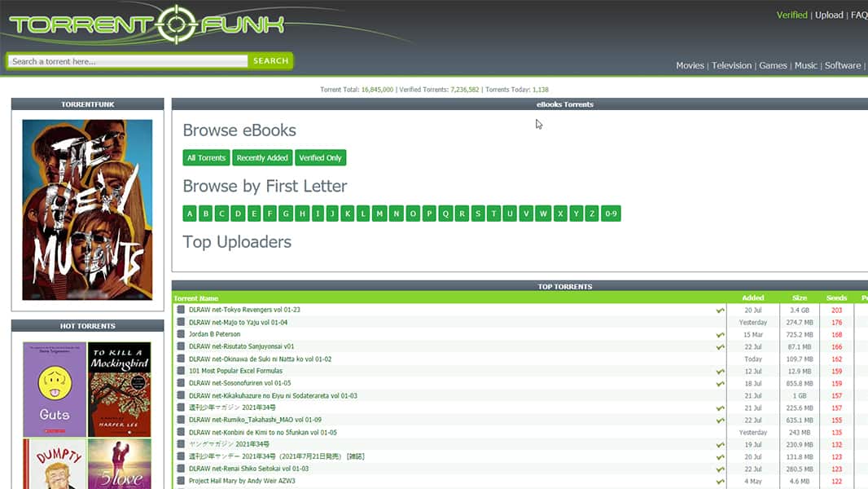Open The New Mutants poster

tap(87, 210)
